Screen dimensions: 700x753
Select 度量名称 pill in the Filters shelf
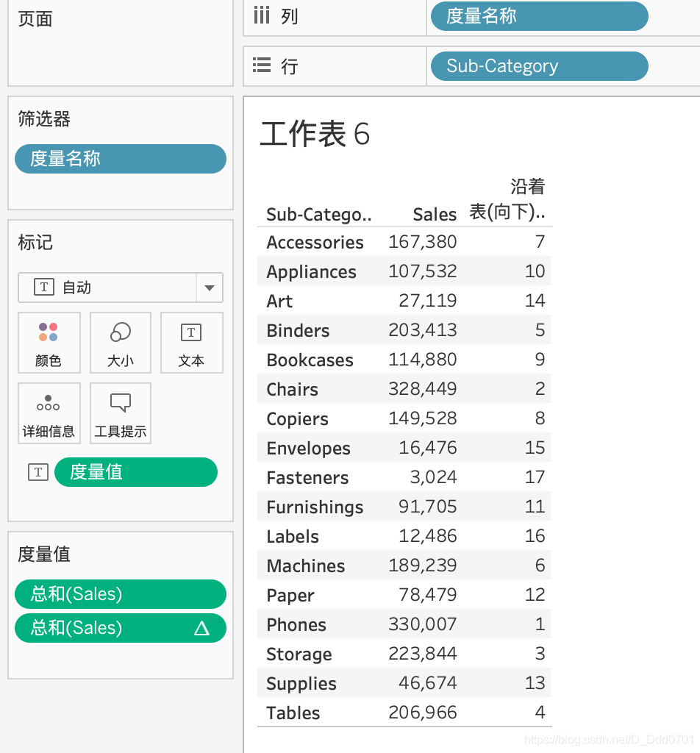[120, 158]
